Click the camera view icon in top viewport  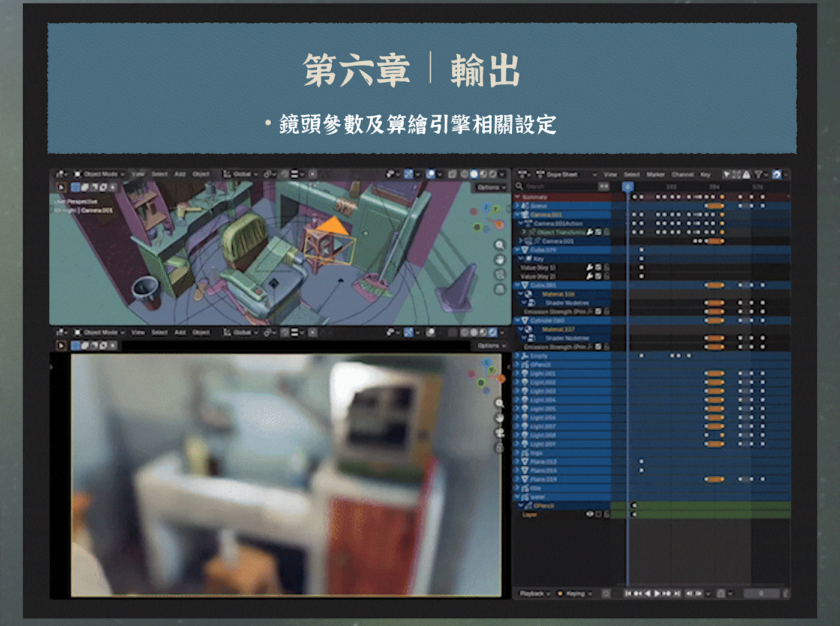tap(499, 274)
